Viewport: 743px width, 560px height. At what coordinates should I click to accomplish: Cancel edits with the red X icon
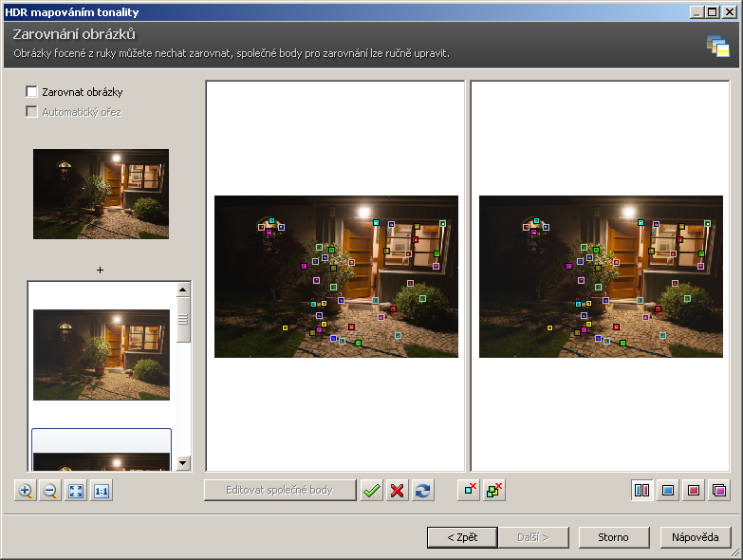pyautogui.click(x=398, y=491)
